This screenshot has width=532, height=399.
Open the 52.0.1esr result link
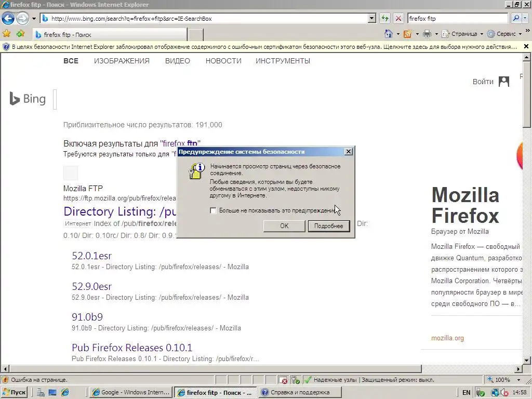tap(91, 256)
